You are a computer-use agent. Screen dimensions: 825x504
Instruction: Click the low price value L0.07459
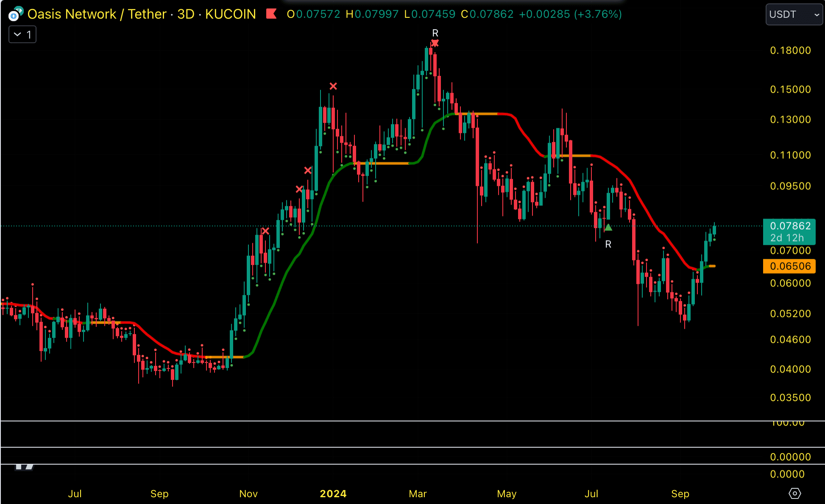pyautogui.click(x=430, y=14)
